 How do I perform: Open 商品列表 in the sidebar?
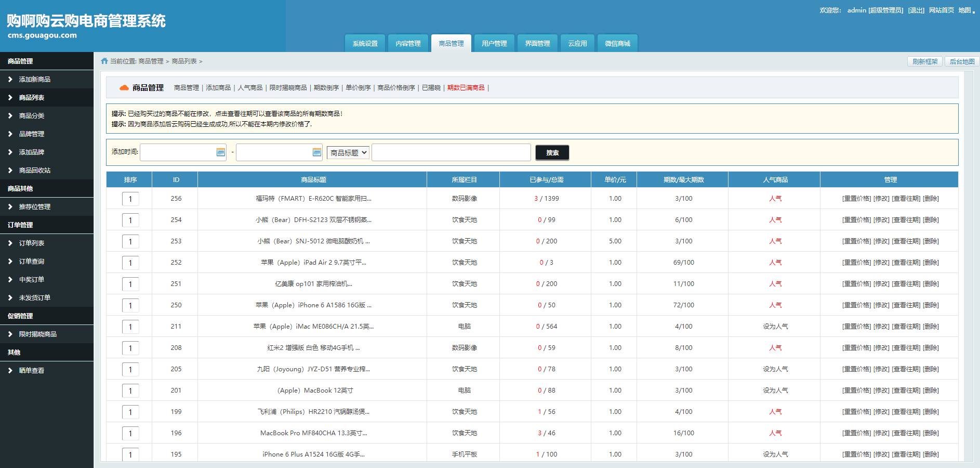[x=32, y=97]
